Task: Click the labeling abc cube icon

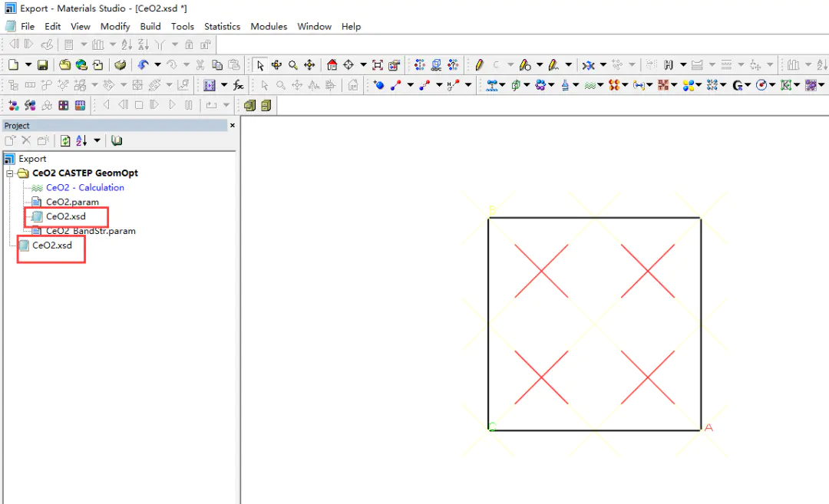Action: coord(436,65)
